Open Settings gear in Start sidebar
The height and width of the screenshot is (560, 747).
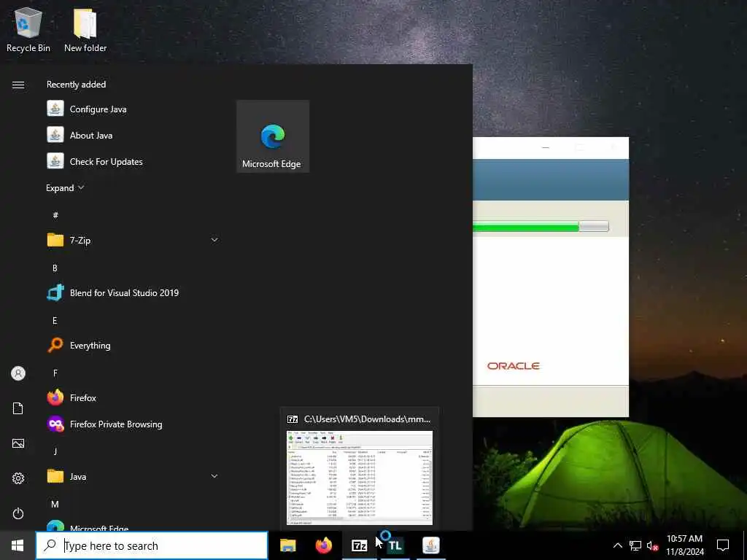(x=18, y=478)
